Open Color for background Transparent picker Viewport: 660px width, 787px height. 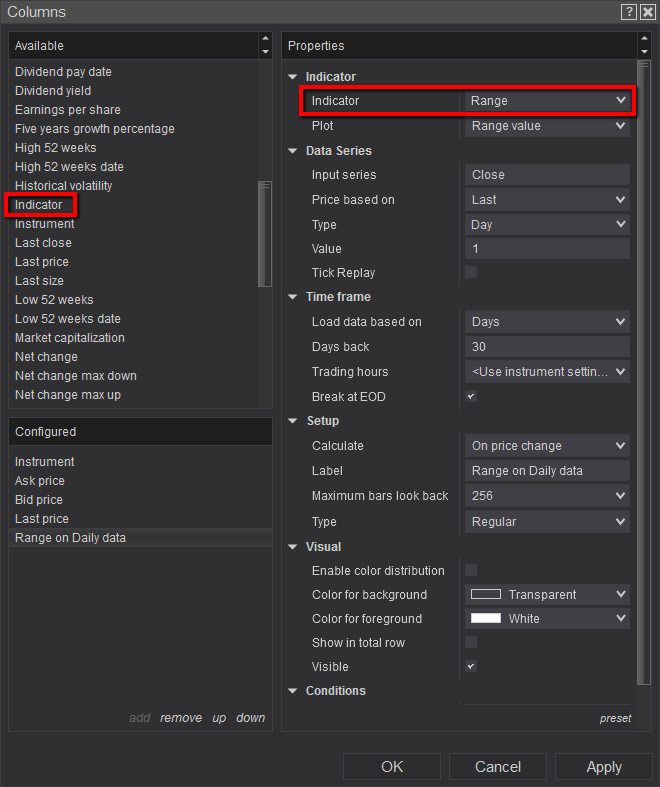547,595
